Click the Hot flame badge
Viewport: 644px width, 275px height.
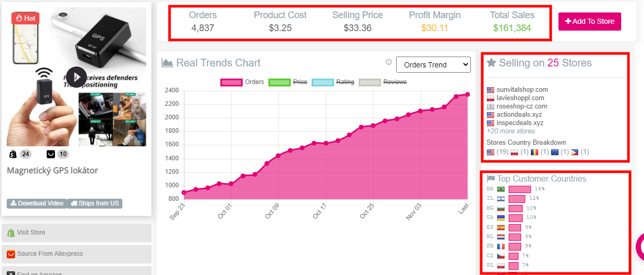click(25, 18)
